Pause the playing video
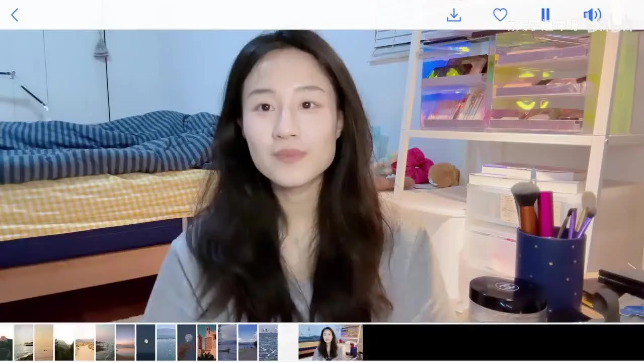This screenshot has width=644, height=362. click(x=545, y=15)
